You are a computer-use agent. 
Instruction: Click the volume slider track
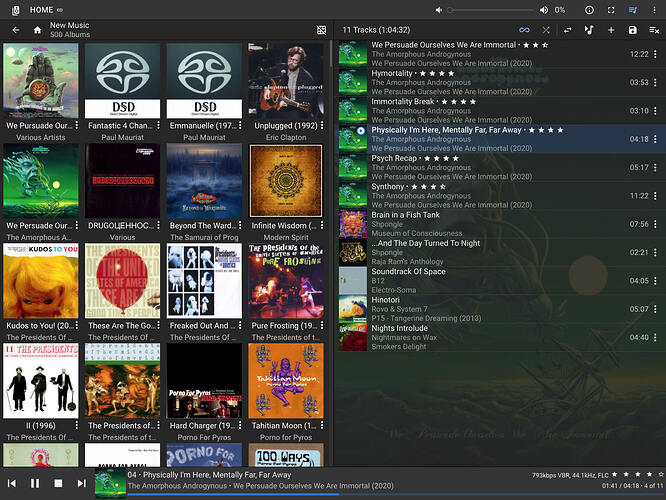click(491, 10)
